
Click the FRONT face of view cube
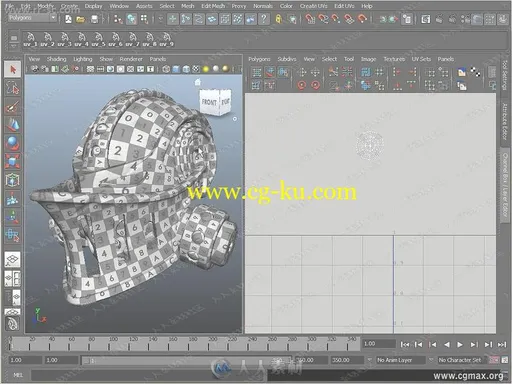[x=209, y=102]
